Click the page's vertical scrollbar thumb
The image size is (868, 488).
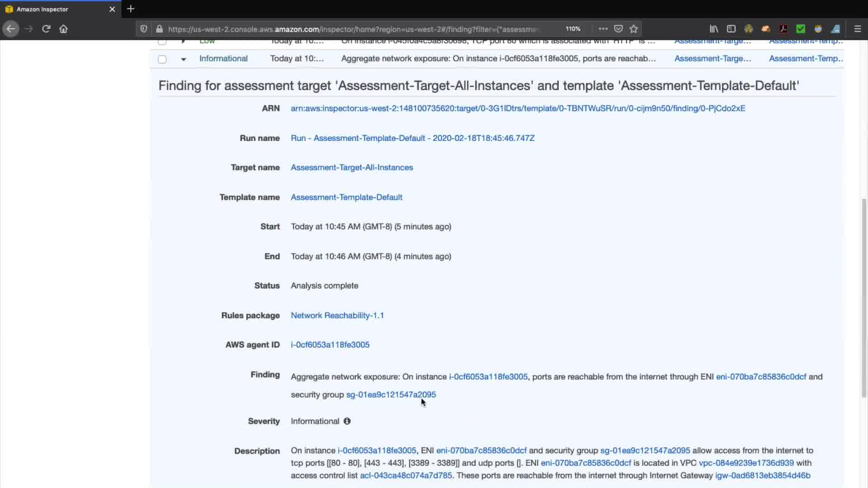(x=864, y=298)
